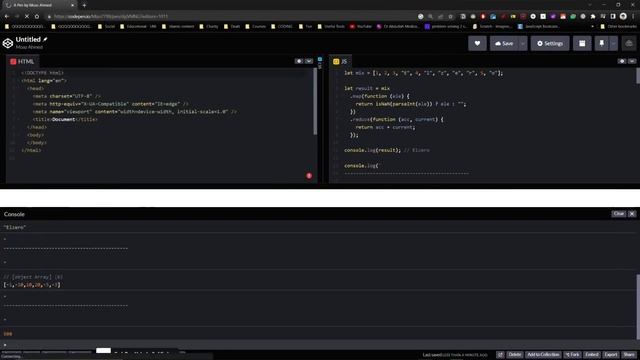Close the Console panel

click(x=632, y=213)
